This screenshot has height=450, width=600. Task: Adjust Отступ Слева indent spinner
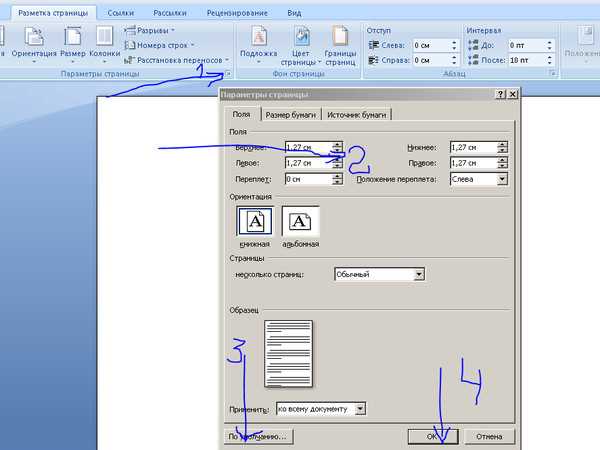point(454,45)
